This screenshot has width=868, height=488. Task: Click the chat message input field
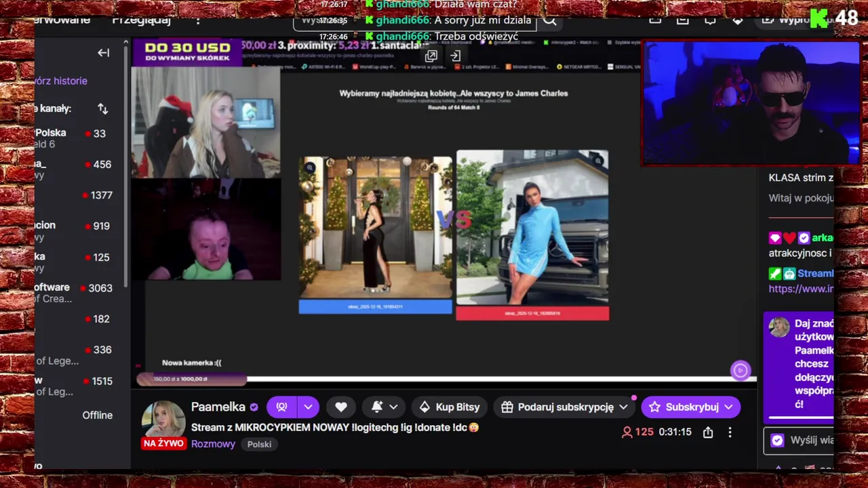pos(799,441)
